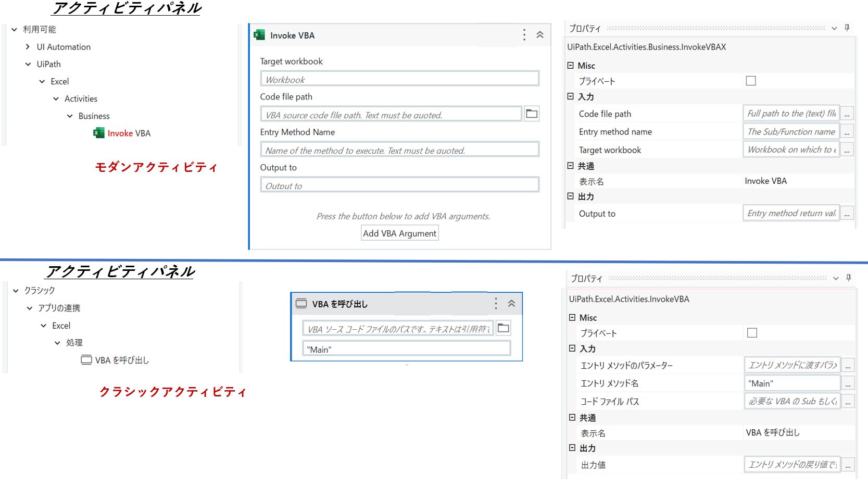Toggle プライベート checkbox in the InvokeVBA properties
This screenshot has height=485, width=868.
pos(752,332)
